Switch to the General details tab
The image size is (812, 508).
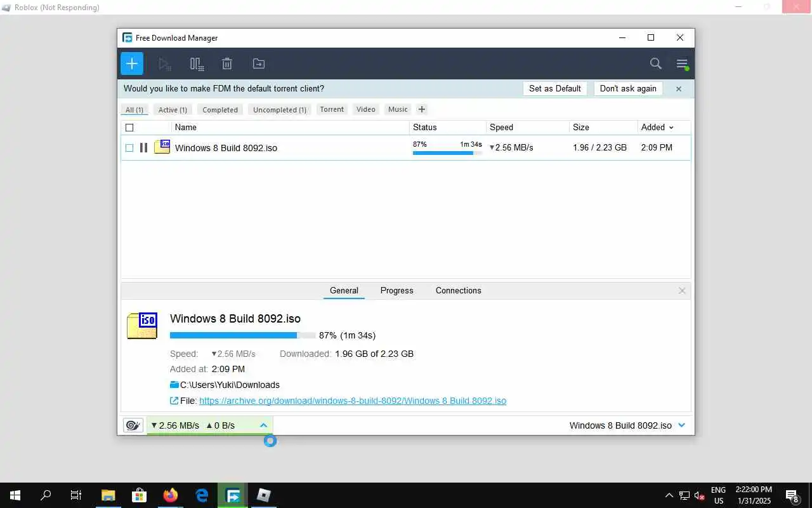tap(344, 290)
